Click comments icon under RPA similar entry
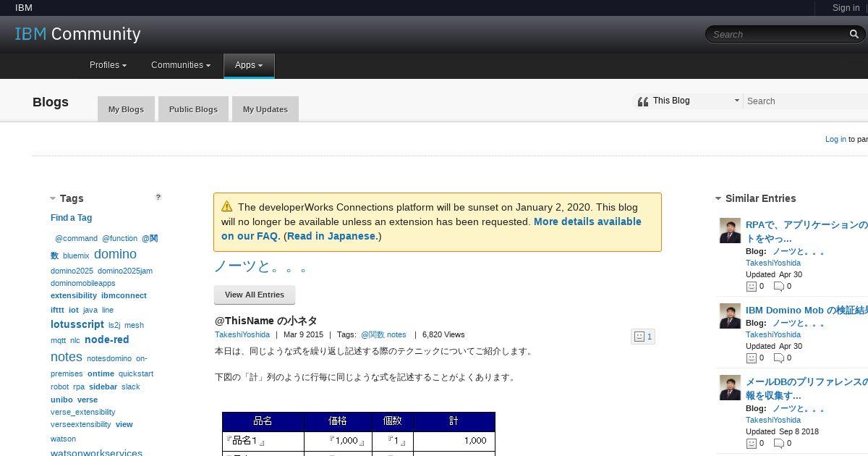 pyautogui.click(x=779, y=286)
